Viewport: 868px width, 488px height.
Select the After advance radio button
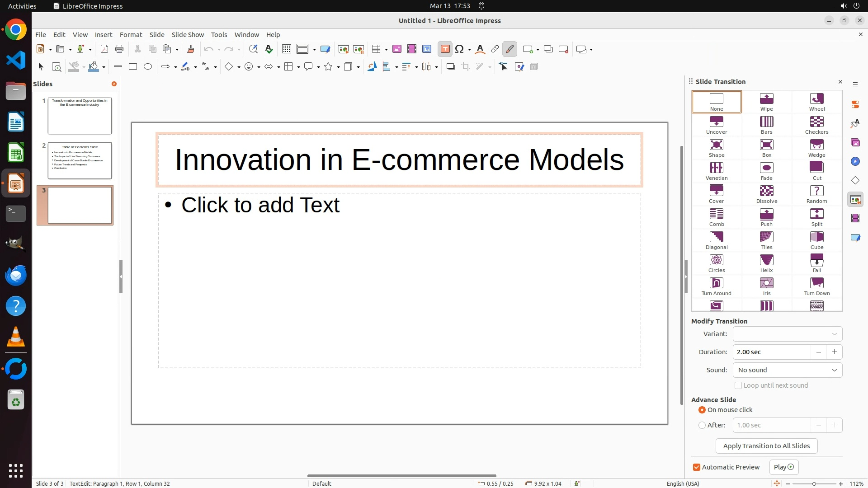pyautogui.click(x=702, y=425)
